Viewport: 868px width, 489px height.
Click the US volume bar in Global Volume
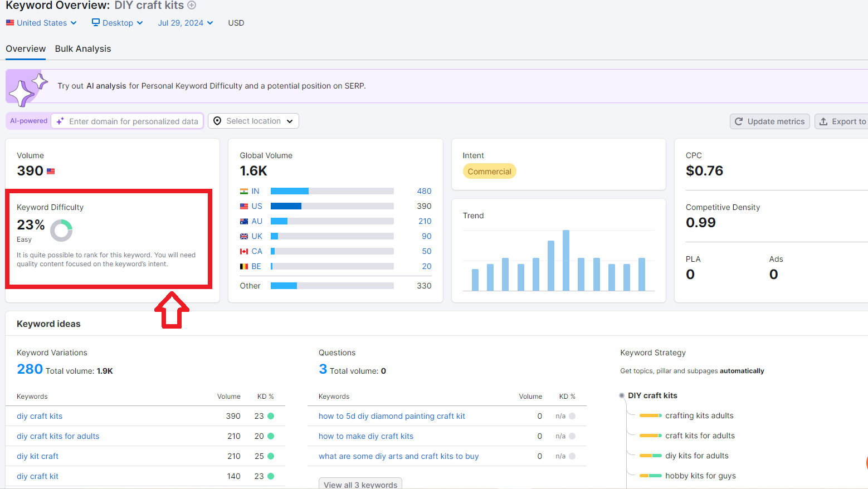332,206
